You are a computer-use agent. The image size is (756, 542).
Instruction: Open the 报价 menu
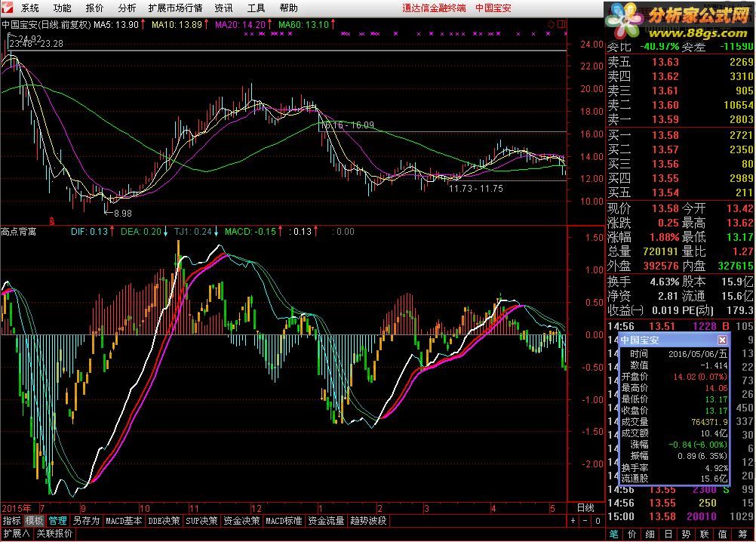coord(94,8)
